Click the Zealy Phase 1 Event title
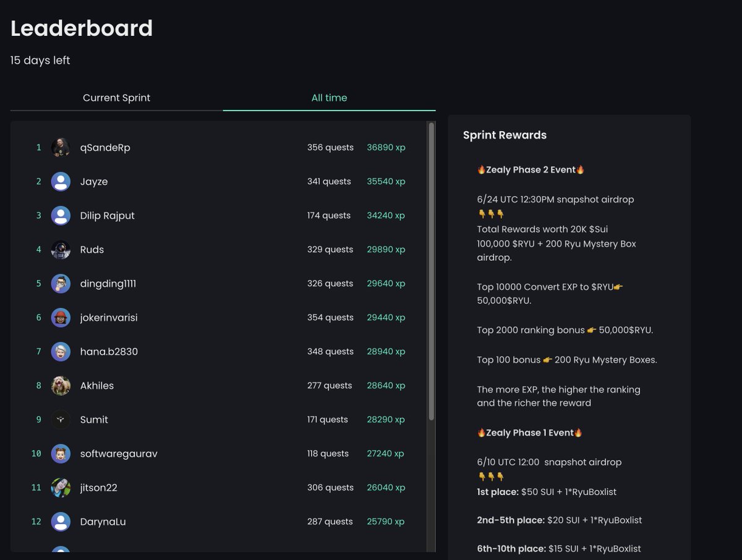The width and height of the screenshot is (742, 560). click(x=530, y=433)
